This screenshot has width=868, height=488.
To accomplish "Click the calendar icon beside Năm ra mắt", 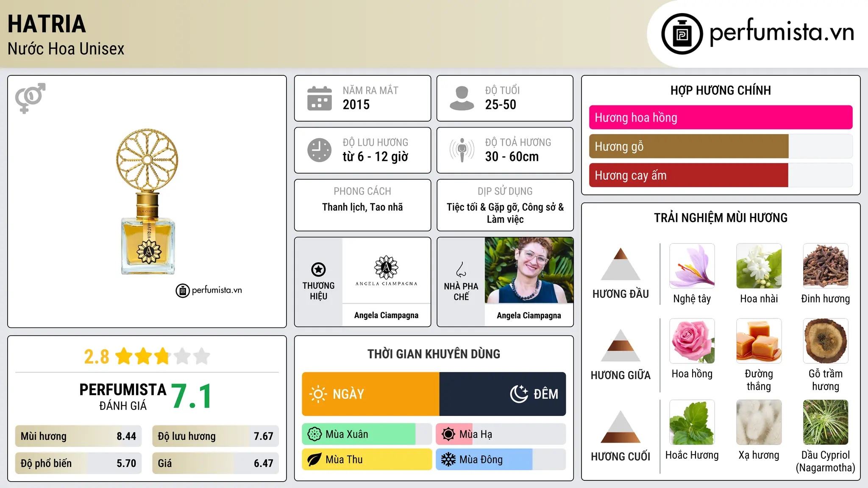I will (320, 98).
